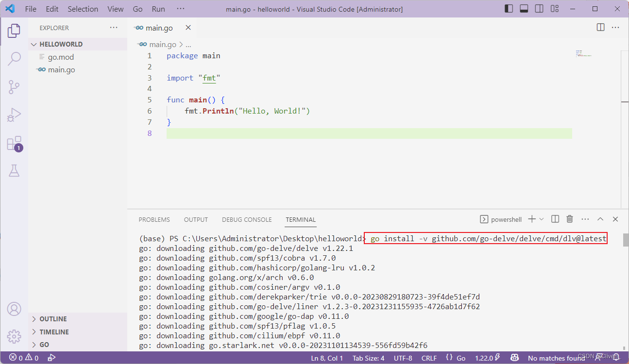
Task: Click the debug launch icon in status bar
Action: point(51,358)
